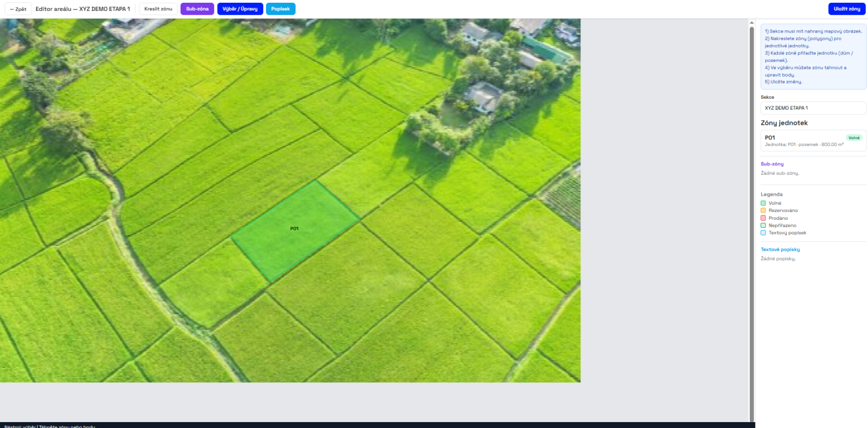
Task: Click the blue instructions info box
Action: pos(813,56)
